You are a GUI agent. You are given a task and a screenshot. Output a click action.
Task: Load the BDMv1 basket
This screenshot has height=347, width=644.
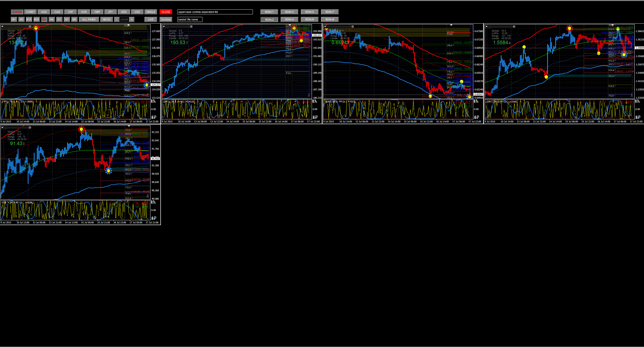269,12
